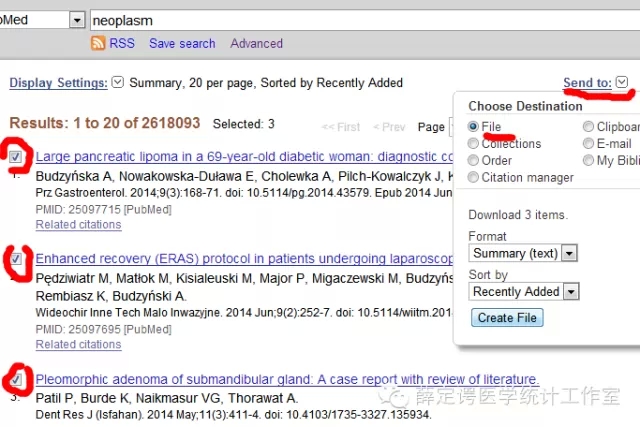640x427 pixels.
Task: Open the RSS feed icon
Action: coord(98,43)
